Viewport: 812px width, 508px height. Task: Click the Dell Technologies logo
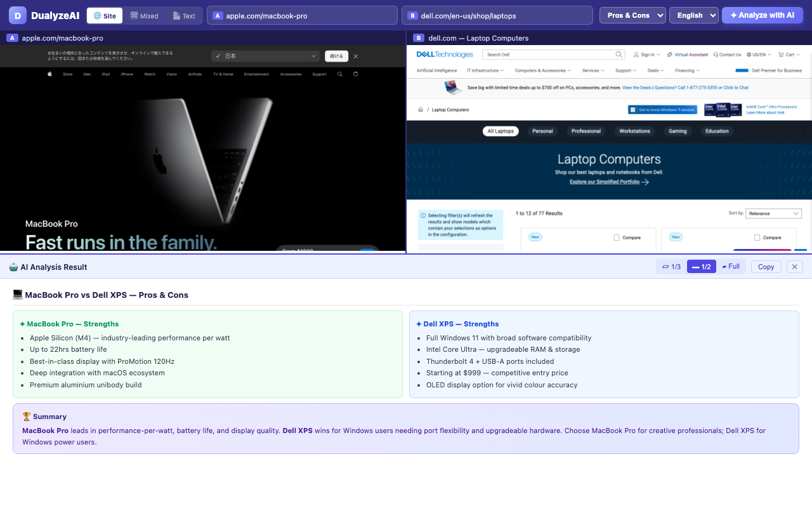(445, 55)
